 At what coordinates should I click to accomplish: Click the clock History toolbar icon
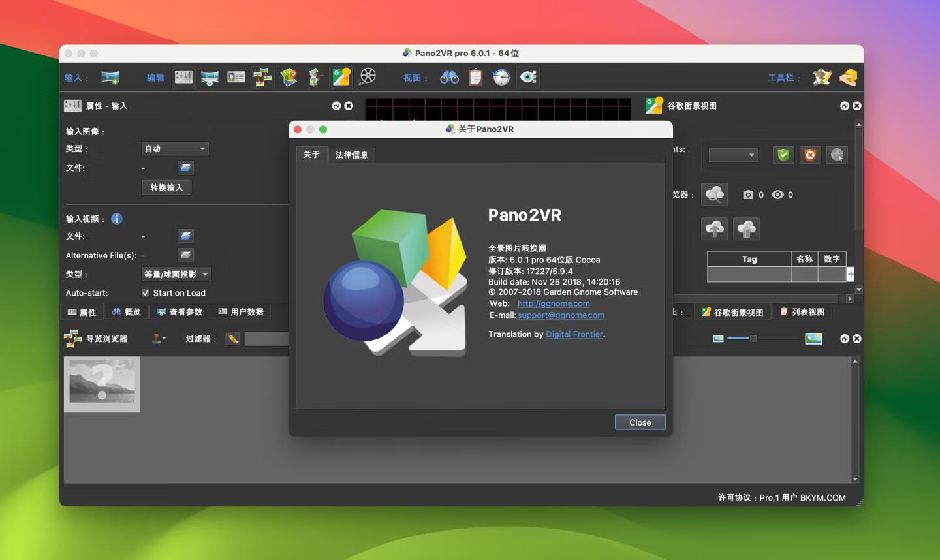point(501,77)
